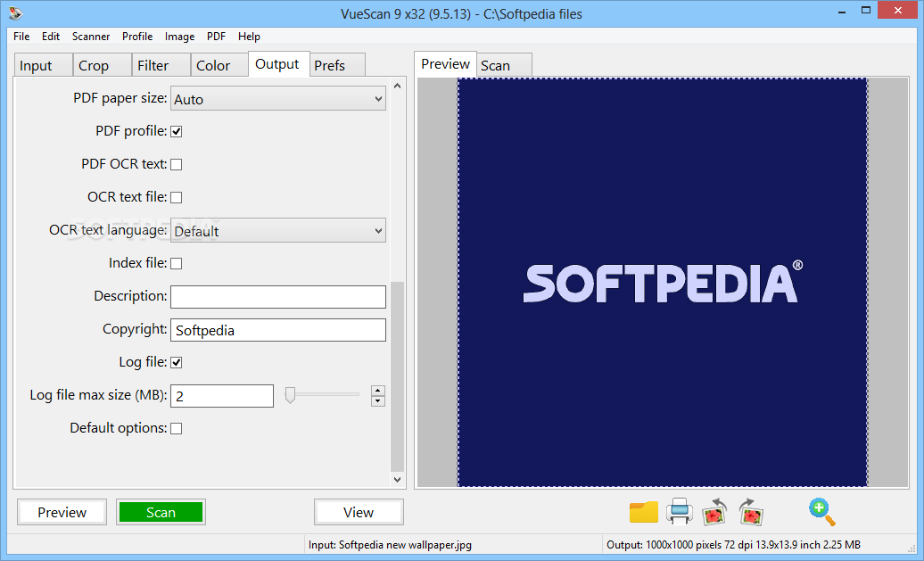Select the Output tab
924x561 pixels.
click(279, 64)
